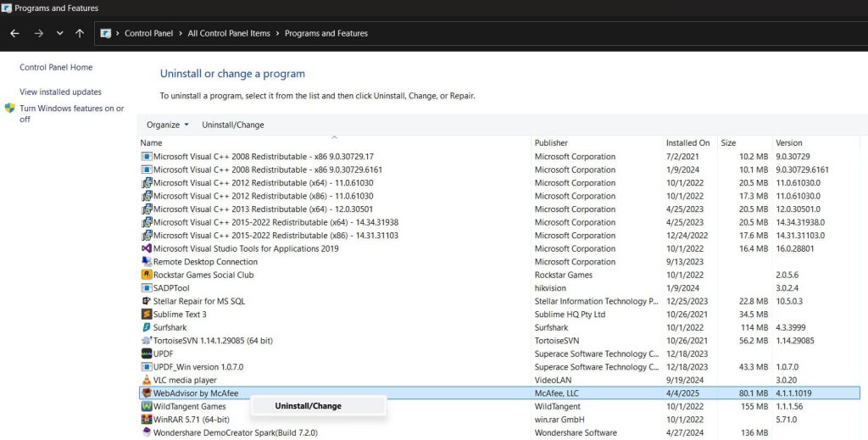Click the Up one level arrow
This screenshot has height=440, width=868.
click(80, 33)
